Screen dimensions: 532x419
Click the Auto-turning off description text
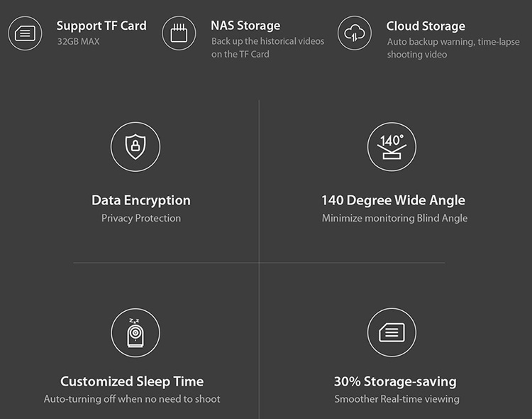point(132,399)
